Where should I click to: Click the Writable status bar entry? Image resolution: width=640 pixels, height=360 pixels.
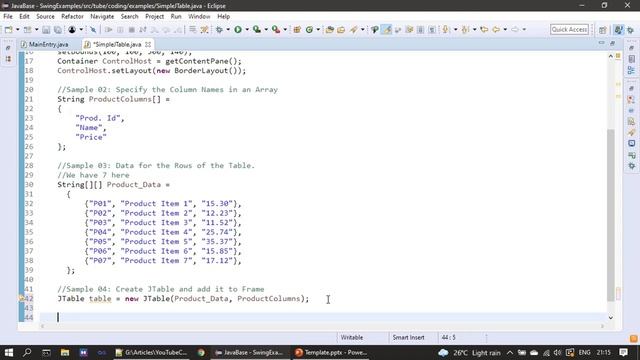[x=352, y=338]
